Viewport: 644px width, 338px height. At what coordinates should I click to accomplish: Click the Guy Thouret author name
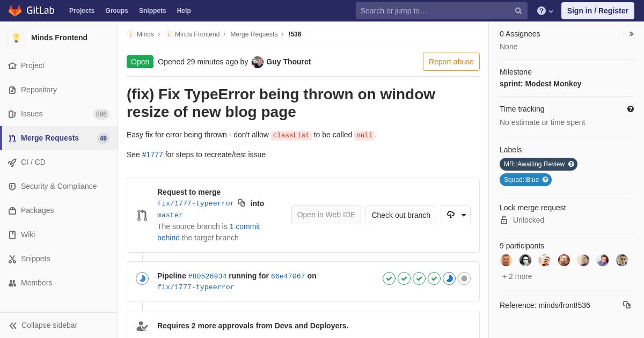[x=289, y=62]
